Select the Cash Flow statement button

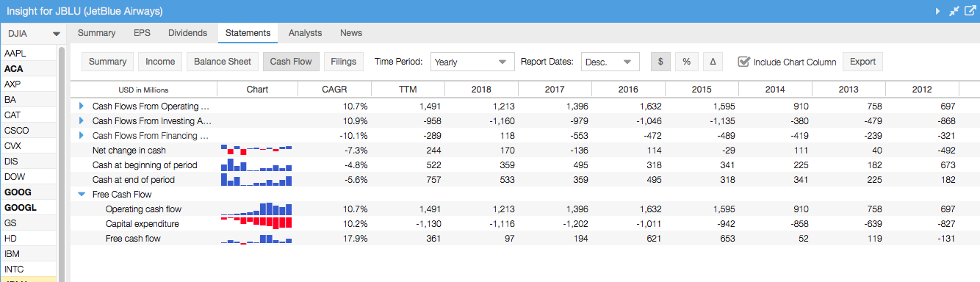tap(291, 62)
